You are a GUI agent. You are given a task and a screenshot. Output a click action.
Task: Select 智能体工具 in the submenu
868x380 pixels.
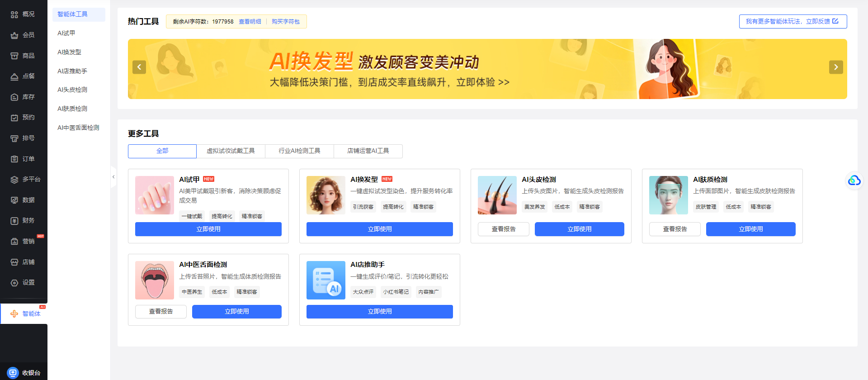point(79,14)
